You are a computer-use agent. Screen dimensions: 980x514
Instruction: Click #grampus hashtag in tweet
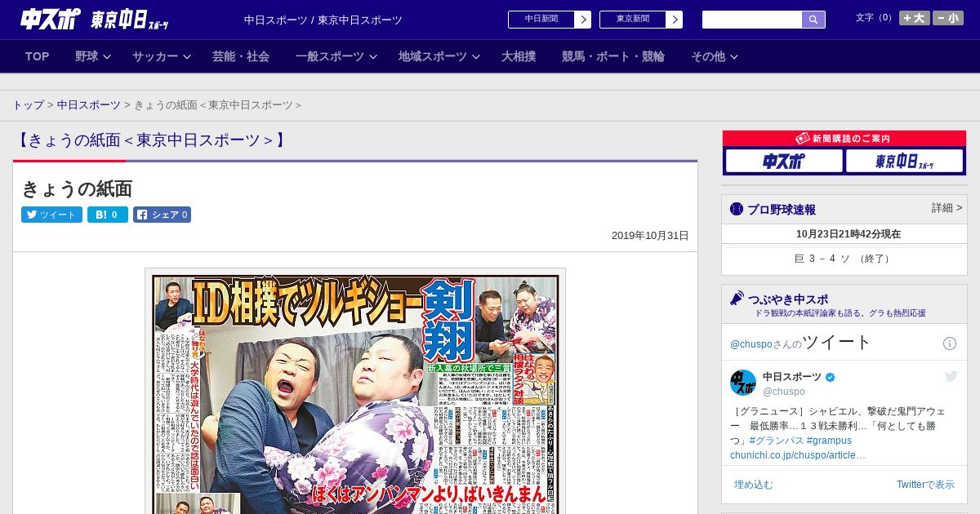(x=829, y=441)
